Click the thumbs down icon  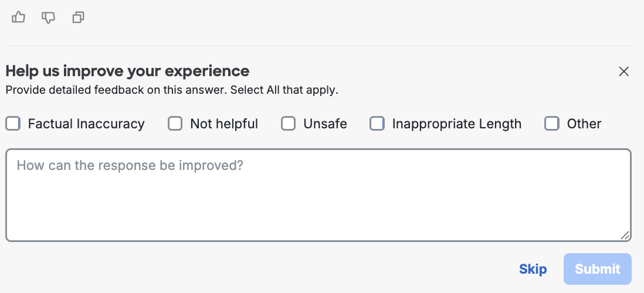click(x=49, y=18)
